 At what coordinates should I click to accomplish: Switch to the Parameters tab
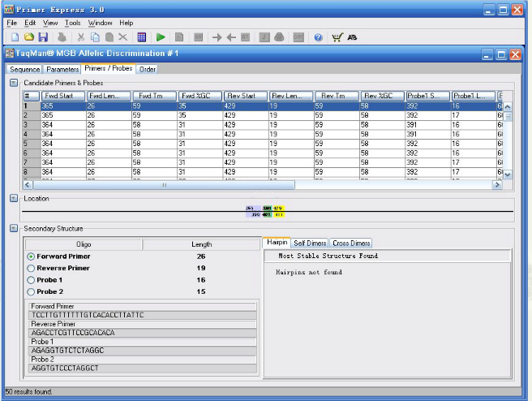(x=62, y=69)
